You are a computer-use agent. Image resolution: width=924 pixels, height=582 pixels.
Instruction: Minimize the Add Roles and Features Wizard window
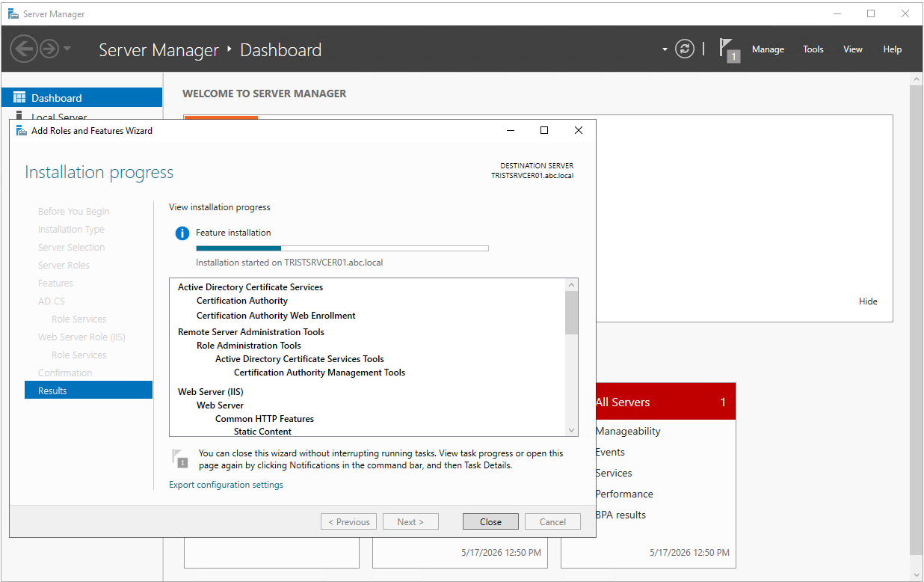click(510, 130)
